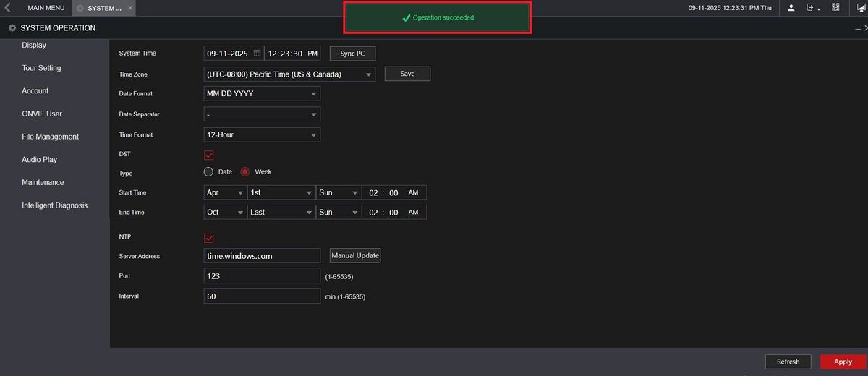868x376 pixels.
Task: Click the NTP Server Address field
Action: 262,256
